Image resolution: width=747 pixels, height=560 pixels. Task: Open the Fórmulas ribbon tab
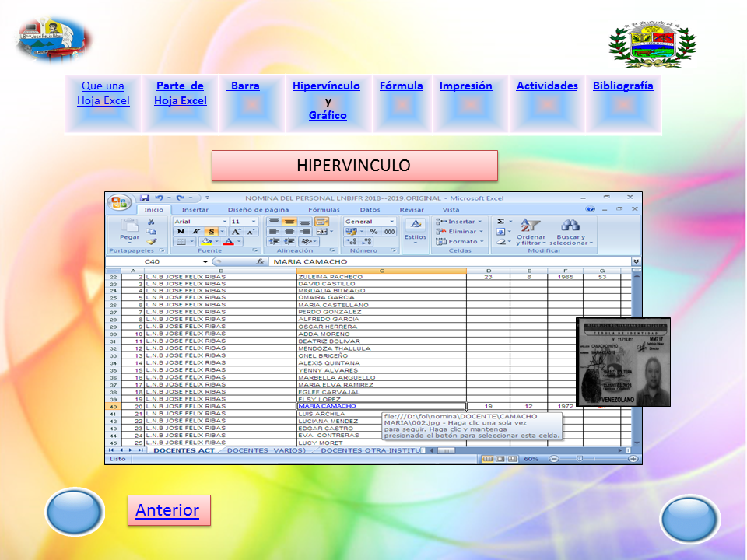point(324,209)
